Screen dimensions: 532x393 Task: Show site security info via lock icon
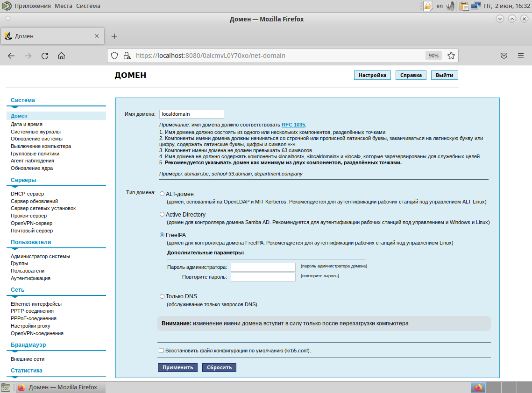[x=127, y=56]
